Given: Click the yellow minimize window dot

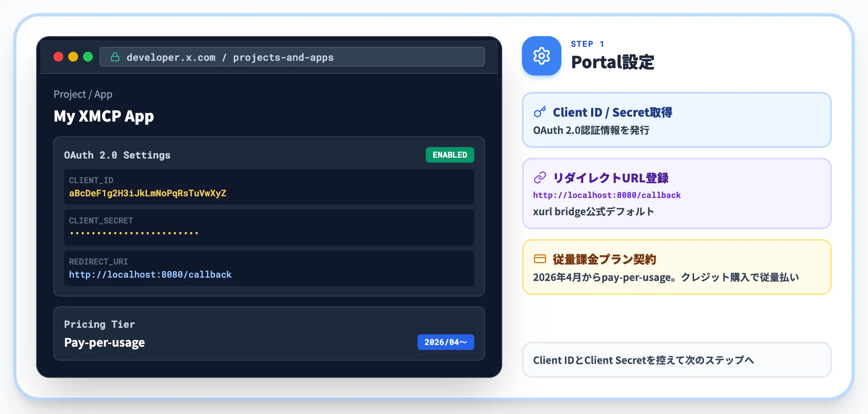Looking at the screenshot, I should 73,57.
